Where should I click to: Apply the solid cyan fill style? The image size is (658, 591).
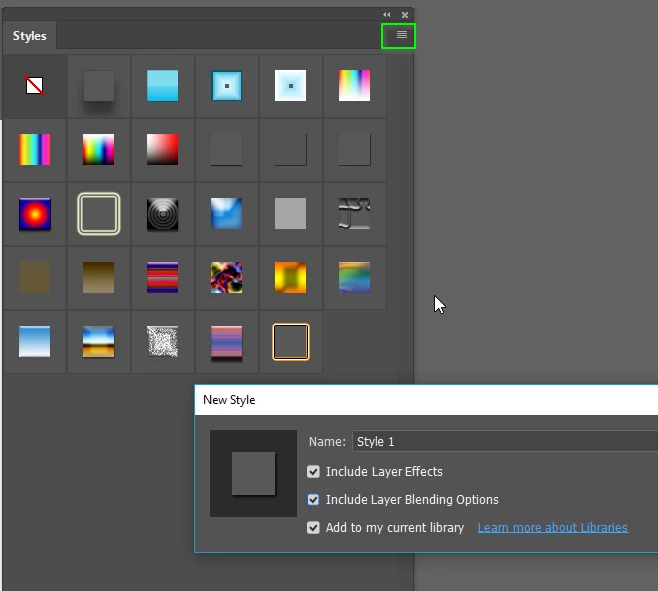[x=162, y=86]
